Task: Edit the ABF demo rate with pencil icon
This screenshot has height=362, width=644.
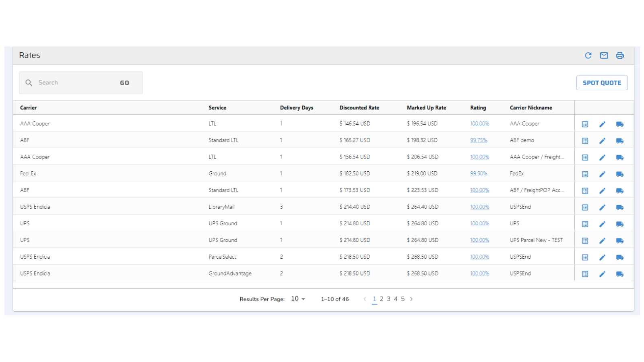Action: pos(602,141)
